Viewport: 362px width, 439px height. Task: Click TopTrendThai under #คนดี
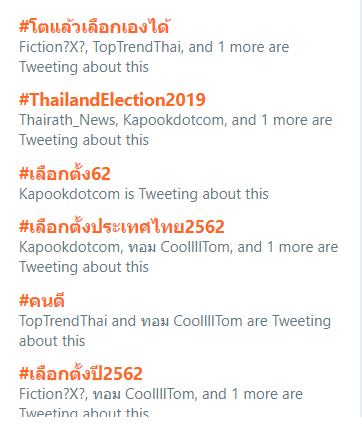click(x=63, y=321)
